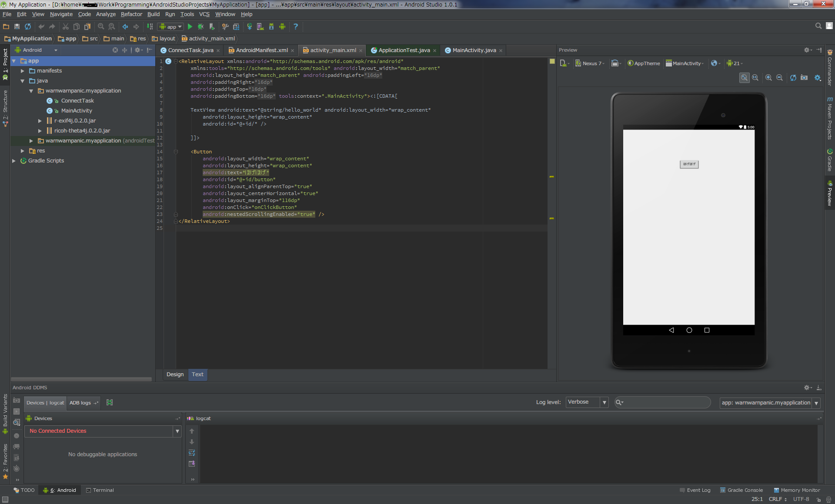Click Sync Project with Gradle Files icon
Image resolution: width=835 pixels, height=504 pixels.
250,27
